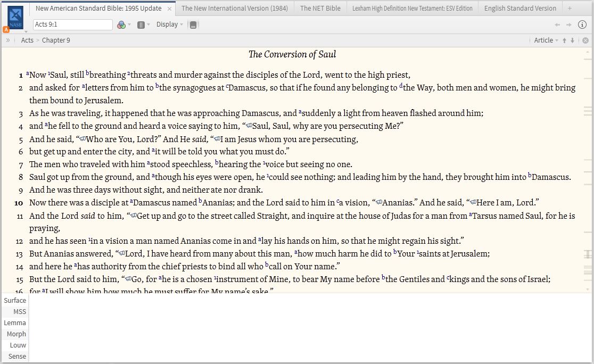Click the heading The Conversion of Saul
The height and width of the screenshot is (364, 594).
click(x=292, y=54)
